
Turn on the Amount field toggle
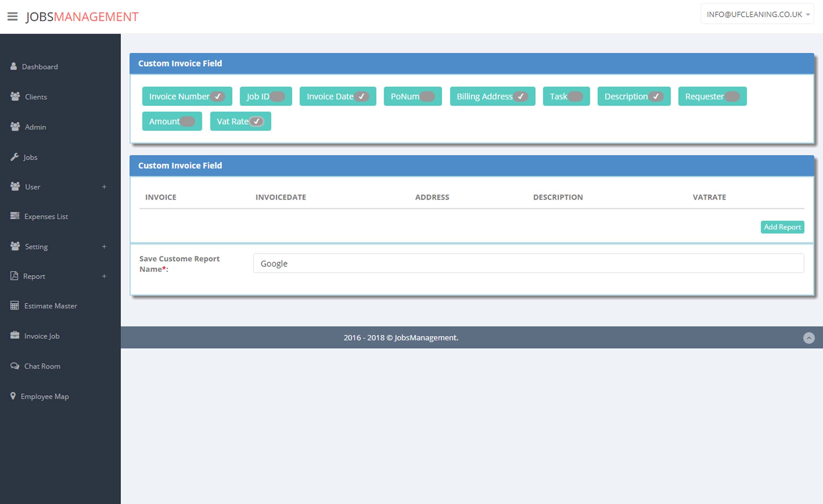click(187, 122)
